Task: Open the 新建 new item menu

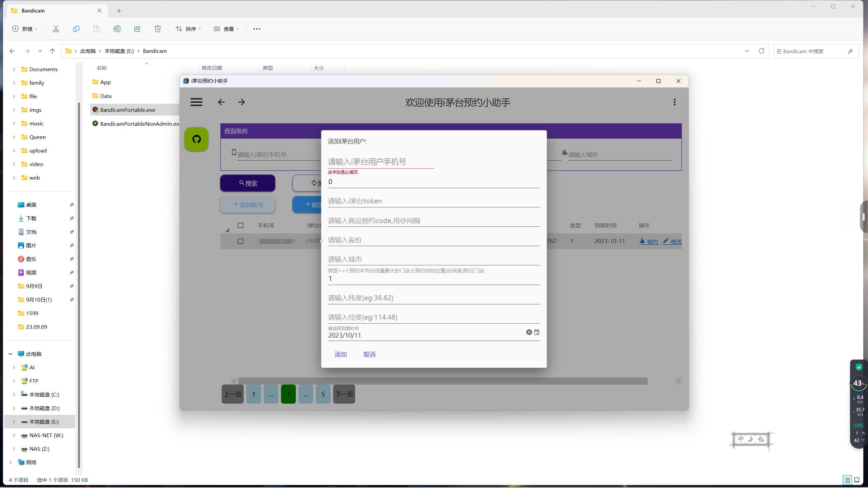Action: click(x=25, y=29)
